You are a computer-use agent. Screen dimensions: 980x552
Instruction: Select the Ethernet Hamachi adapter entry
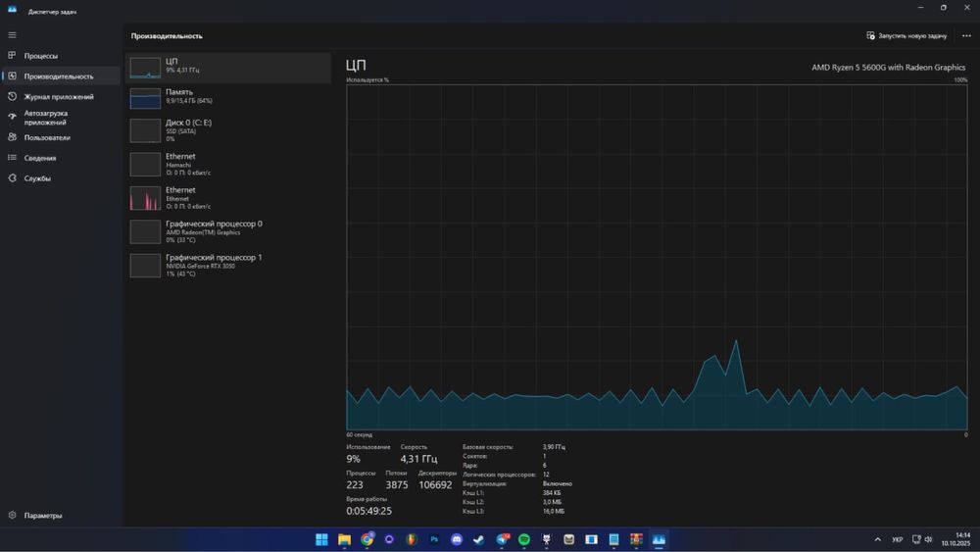[228, 164]
